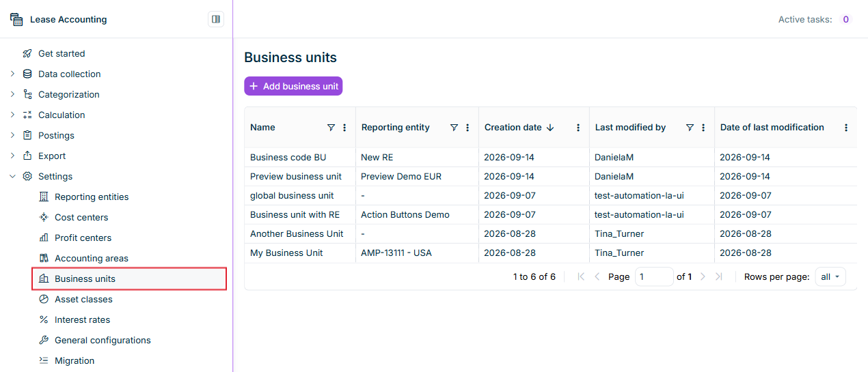
Task: Click the icon beside Migration
Action: pos(44,360)
